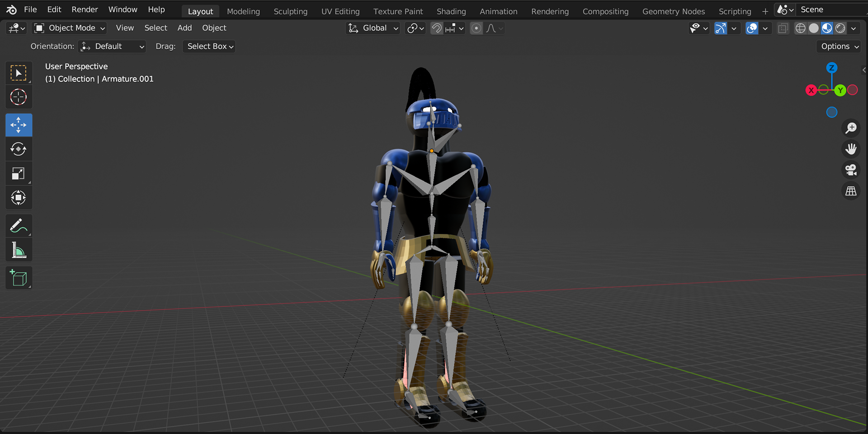Open the editor type dropdown
This screenshot has height=434, width=868.
16,28
